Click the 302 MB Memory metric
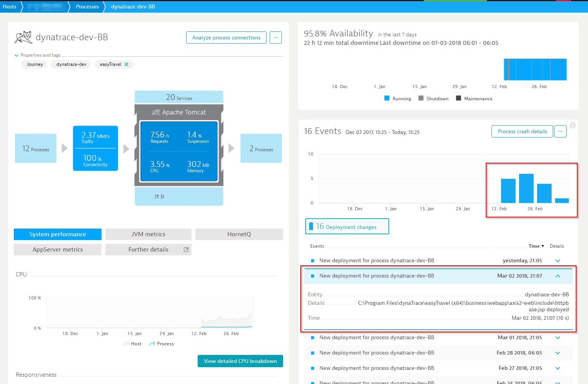This screenshot has width=588, height=384. click(x=198, y=167)
